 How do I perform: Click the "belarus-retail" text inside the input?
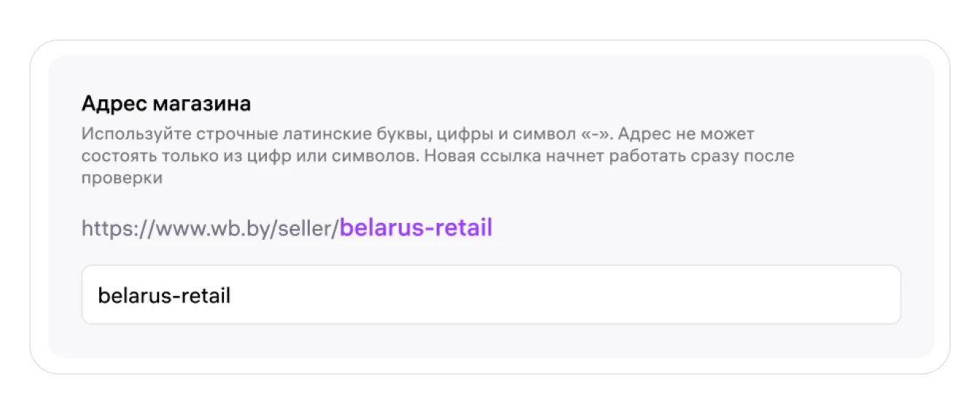(x=164, y=295)
